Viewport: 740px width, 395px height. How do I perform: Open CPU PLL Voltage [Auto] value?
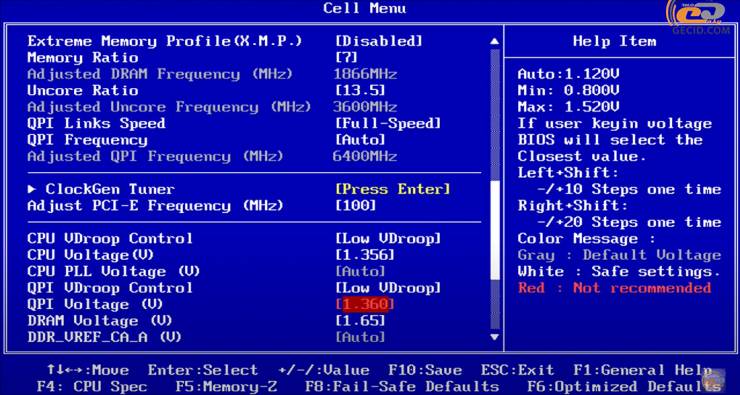pos(360,271)
